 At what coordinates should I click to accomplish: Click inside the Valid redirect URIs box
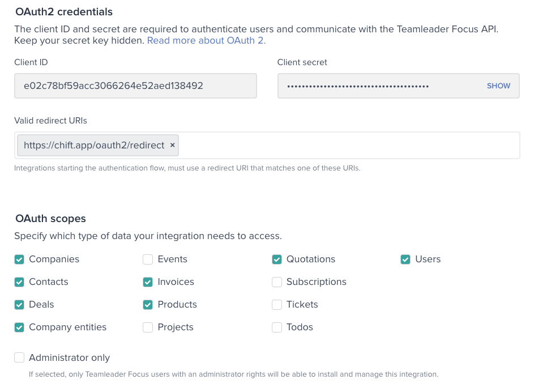[x=348, y=146]
